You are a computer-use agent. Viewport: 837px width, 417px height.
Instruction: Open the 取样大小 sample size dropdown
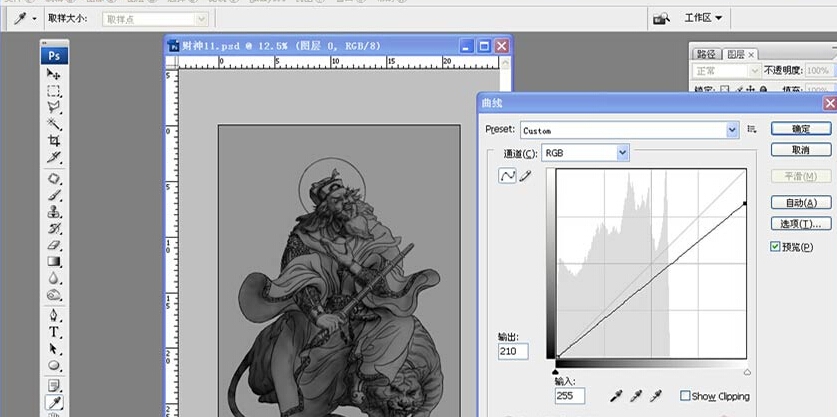click(201, 19)
